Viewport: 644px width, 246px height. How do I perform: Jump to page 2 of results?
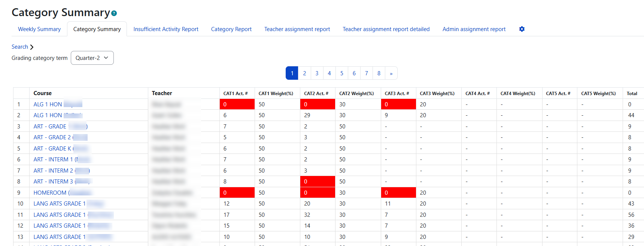pos(305,73)
